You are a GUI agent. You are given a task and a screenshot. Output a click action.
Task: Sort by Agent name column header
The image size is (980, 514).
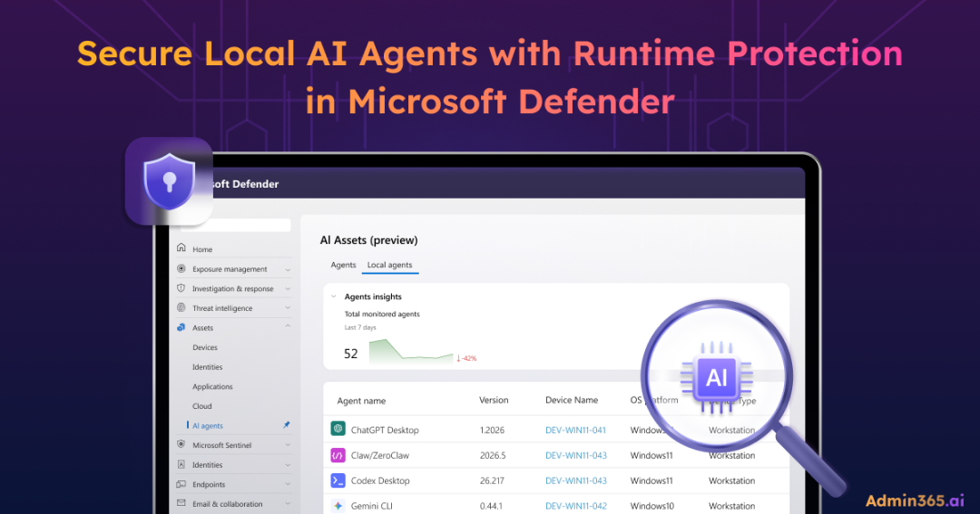coord(361,401)
